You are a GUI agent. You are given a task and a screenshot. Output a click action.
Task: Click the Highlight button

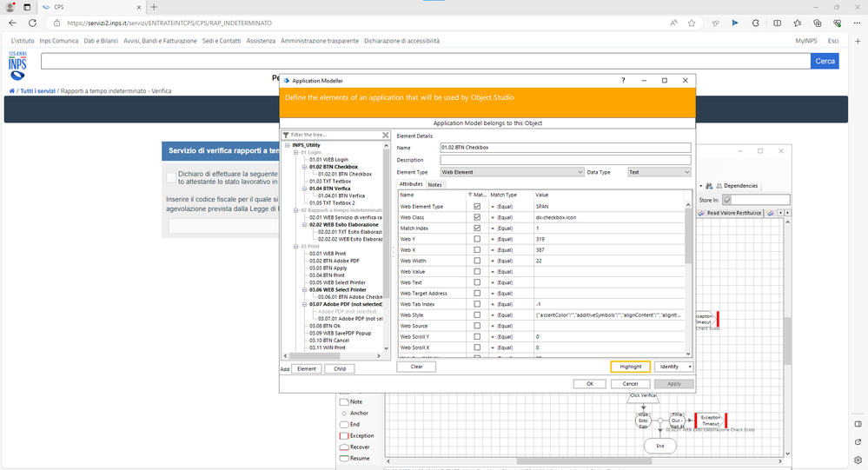coord(630,367)
